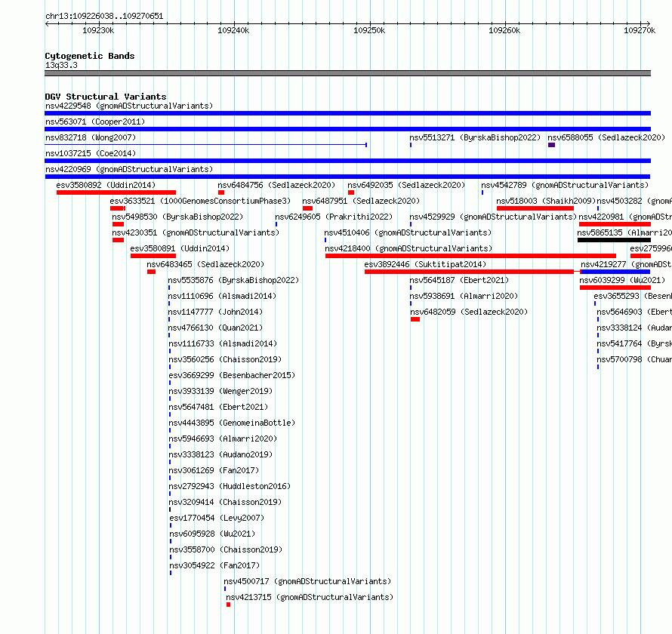Click the Cytogenetic Bands track title

(x=90, y=56)
